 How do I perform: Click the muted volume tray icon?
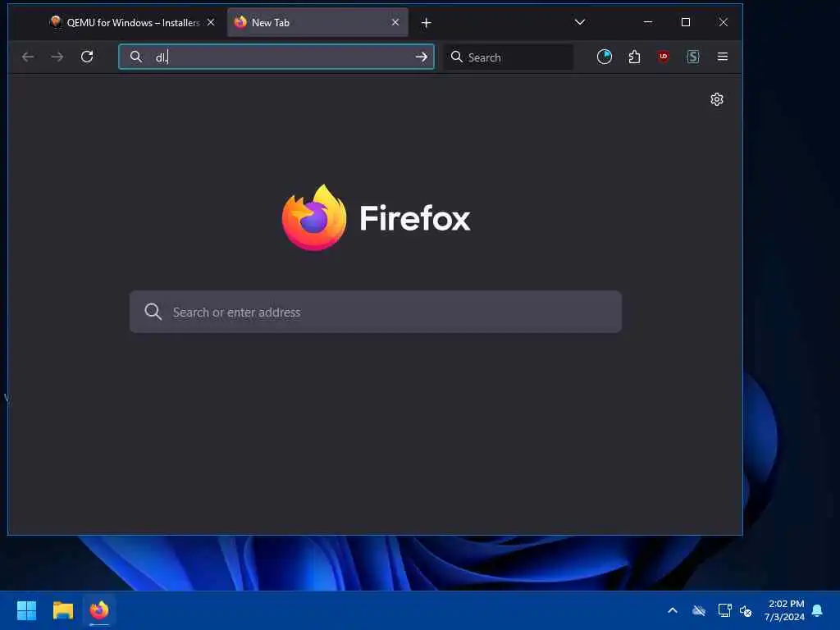coord(746,610)
